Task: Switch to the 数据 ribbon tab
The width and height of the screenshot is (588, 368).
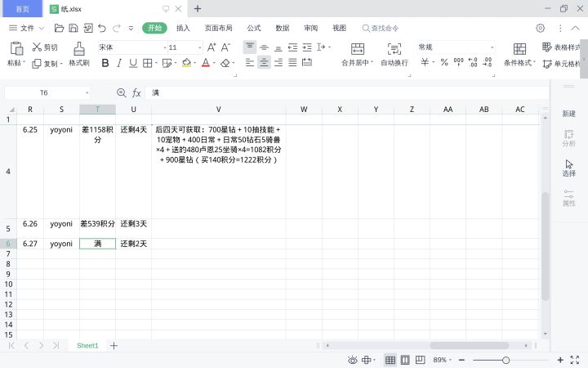Action: coord(283,28)
